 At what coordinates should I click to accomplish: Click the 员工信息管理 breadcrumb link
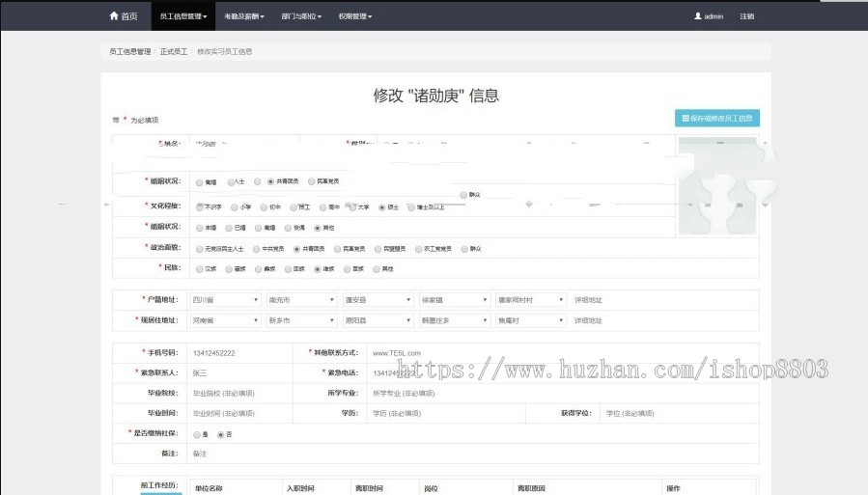[130, 51]
